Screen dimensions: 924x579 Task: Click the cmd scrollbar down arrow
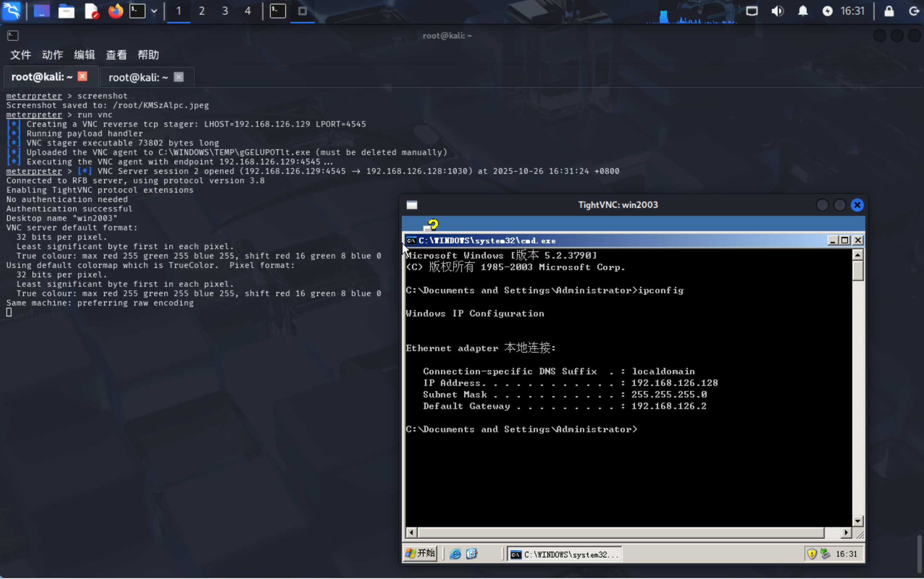(x=858, y=521)
